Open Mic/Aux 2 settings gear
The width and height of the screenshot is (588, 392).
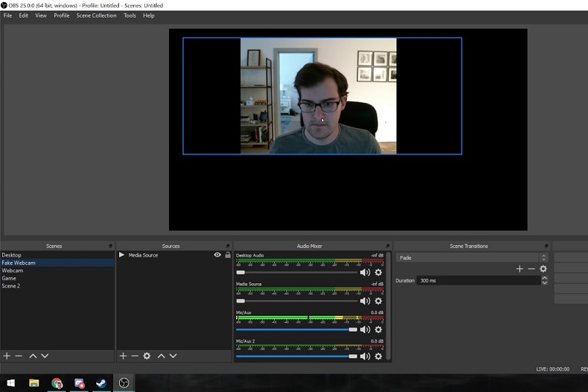pos(379,356)
